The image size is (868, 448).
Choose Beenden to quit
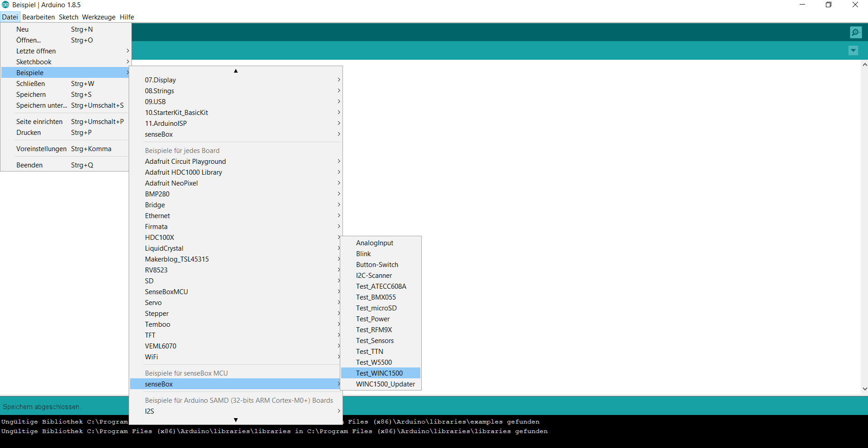click(66, 165)
